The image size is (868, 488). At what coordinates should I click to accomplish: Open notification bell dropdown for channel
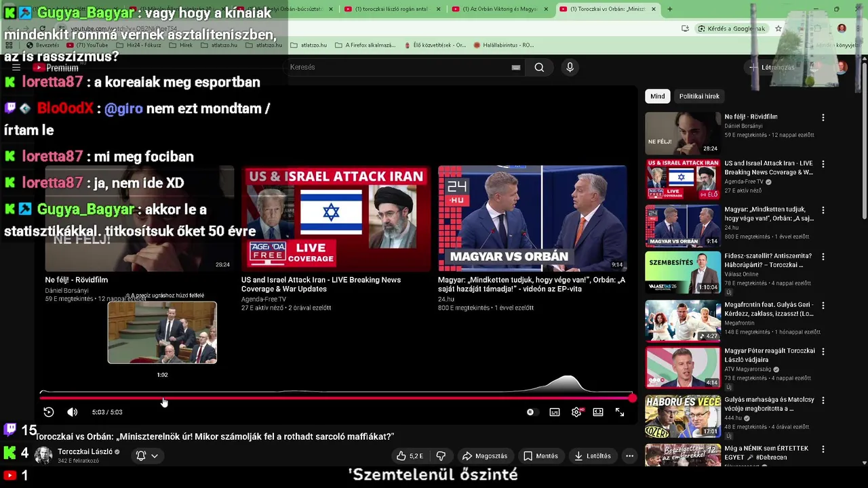[x=147, y=456]
